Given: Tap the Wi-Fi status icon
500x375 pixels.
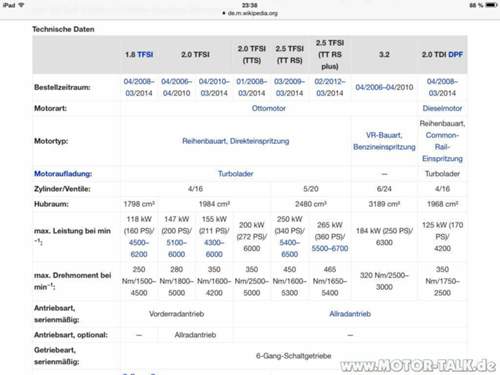Looking at the screenshot, I should (21, 5).
